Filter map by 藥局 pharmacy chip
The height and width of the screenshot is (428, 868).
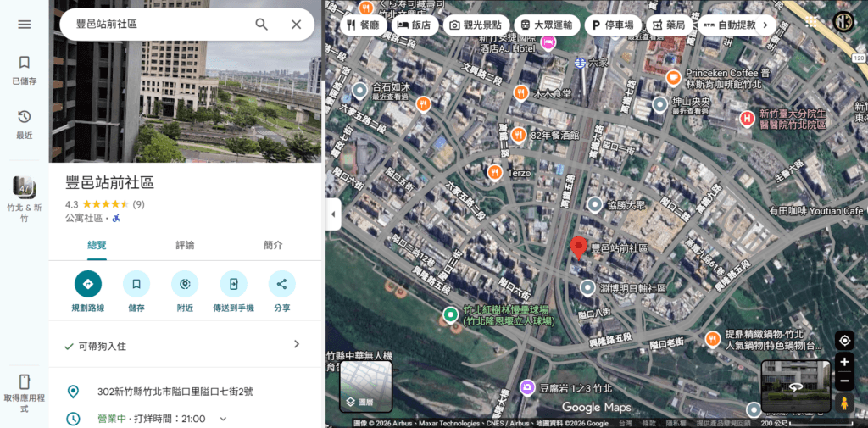pyautogui.click(x=670, y=25)
